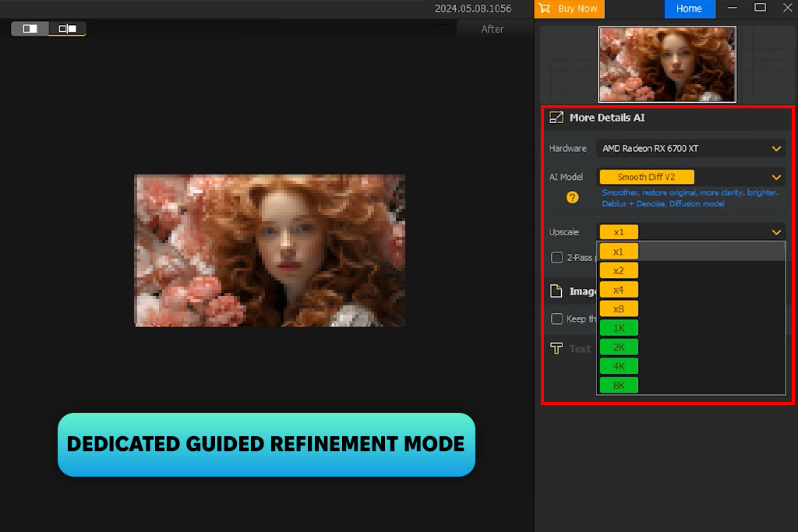Click the yellow question mark help icon
Image resolution: width=798 pixels, height=532 pixels.
click(573, 198)
